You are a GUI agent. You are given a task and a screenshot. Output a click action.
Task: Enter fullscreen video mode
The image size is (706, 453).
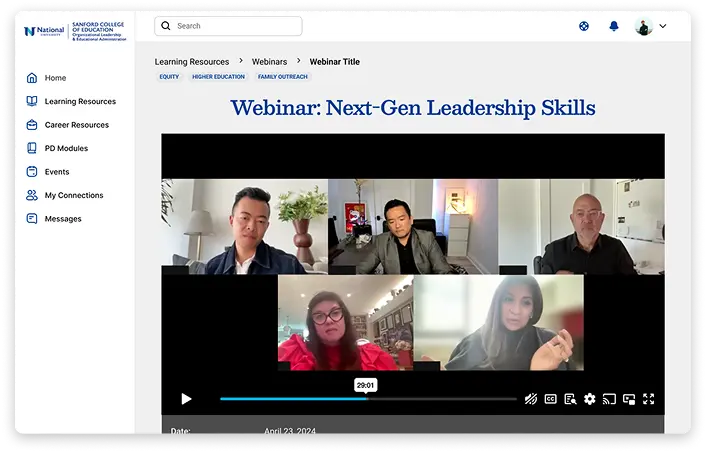[x=648, y=399]
